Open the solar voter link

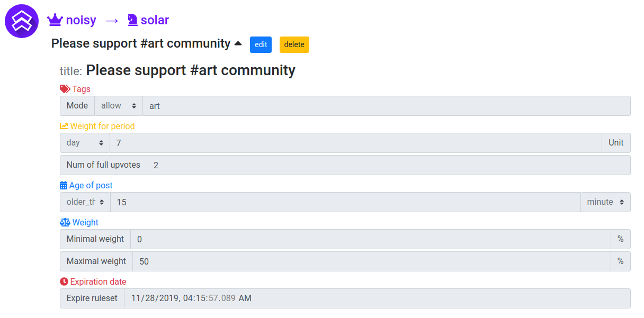point(155,20)
